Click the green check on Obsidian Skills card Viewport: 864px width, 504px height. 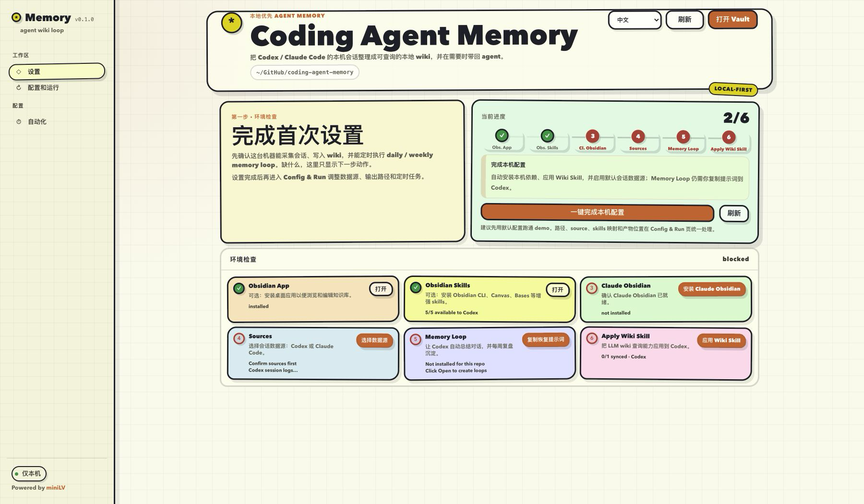(x=416, y=288)
